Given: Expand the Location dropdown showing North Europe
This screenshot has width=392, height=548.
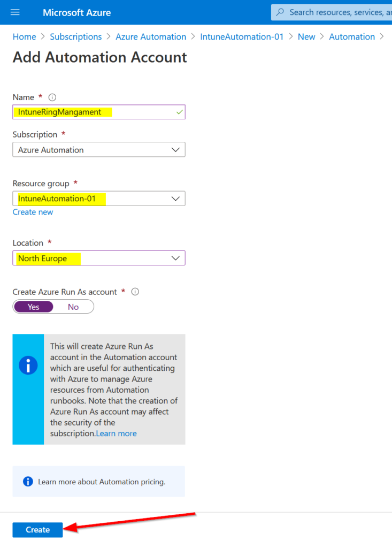Looking at the screenshot, I should pyautogui.click(x=99, y=258).
